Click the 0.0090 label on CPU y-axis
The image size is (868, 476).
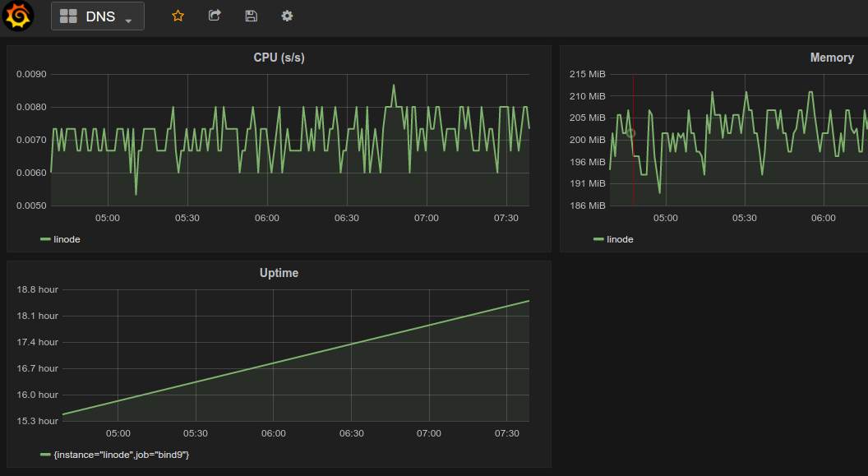[31, 74]
